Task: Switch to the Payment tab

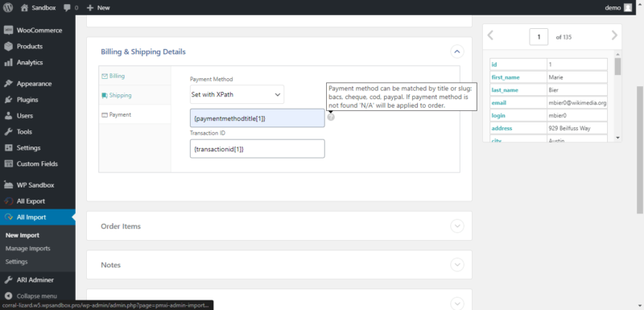Action: [x=134, y=114]
